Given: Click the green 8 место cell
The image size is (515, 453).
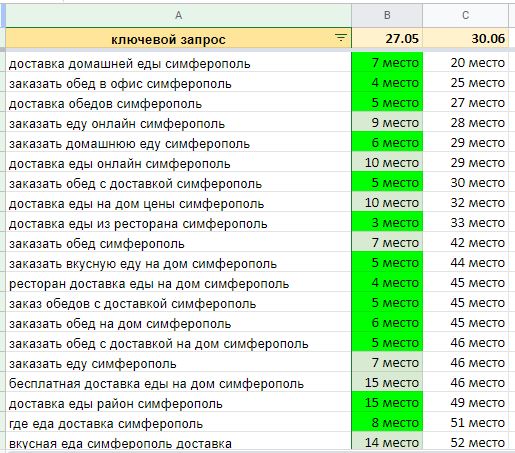Looking at the screenshot, I should pyautogui.click(x=387, y=422).
